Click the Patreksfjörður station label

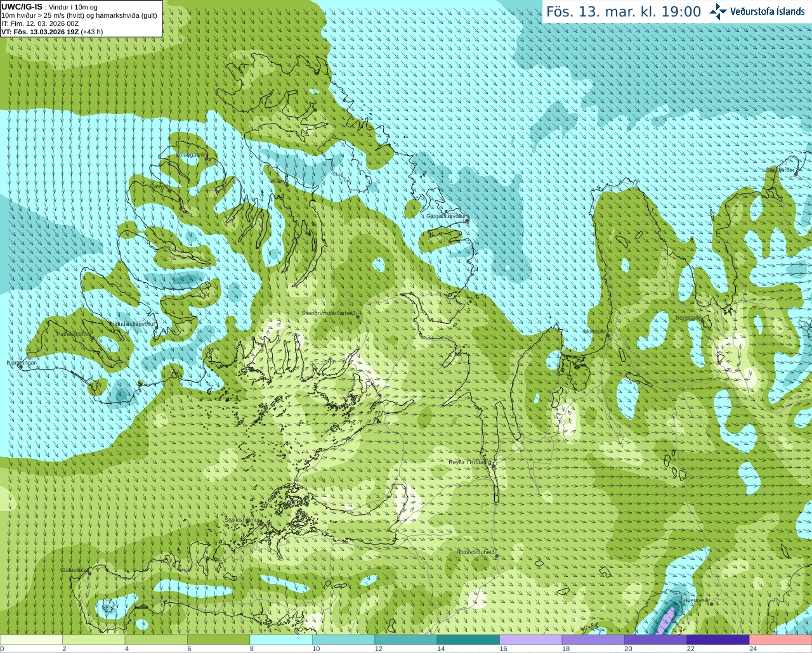click(x=74, y=333)
